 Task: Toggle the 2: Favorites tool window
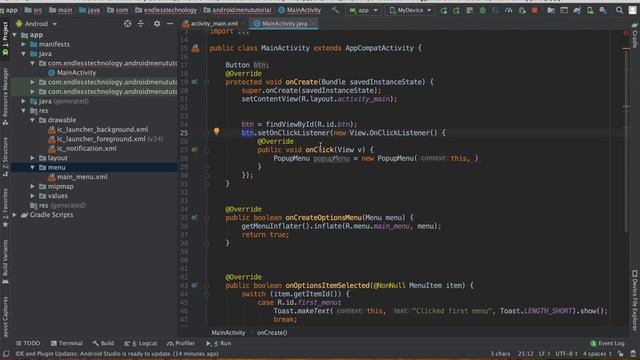tap(5, 208)
